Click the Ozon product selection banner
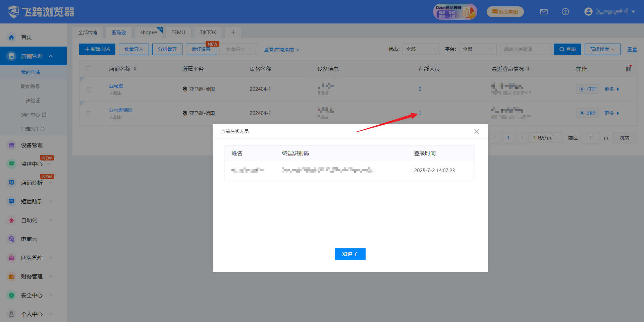Viewport: 644px width, 322px height. coord(455,12)
